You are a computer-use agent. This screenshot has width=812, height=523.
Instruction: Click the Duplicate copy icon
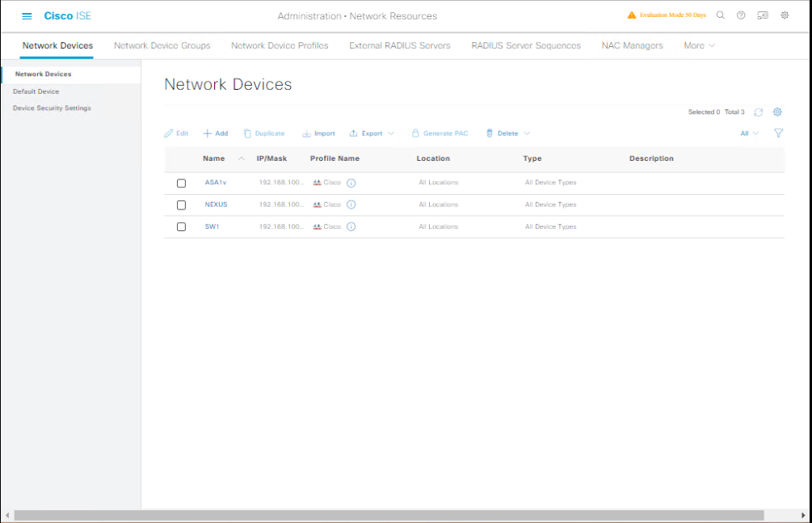click(x=247, y=133)
